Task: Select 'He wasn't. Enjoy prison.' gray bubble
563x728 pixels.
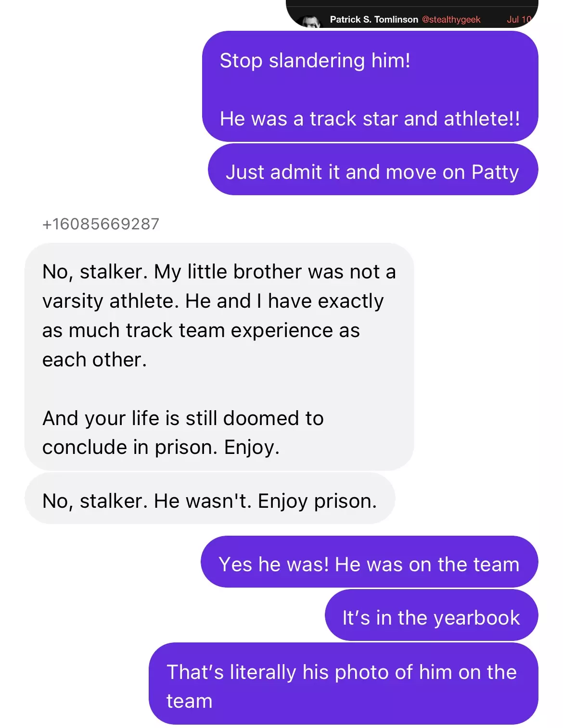Action: [210, 499]
